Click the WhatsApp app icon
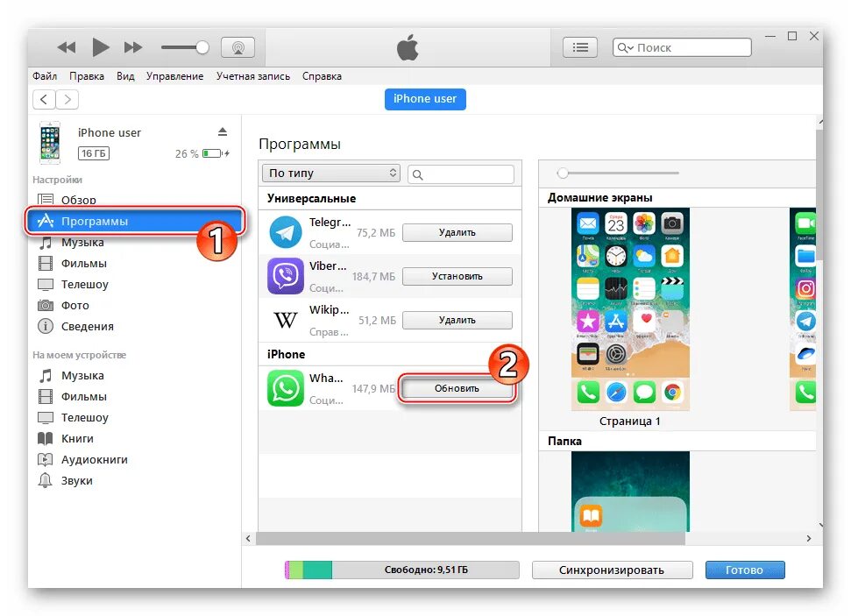Viewport: 851px width, 616px height. coord(286,388)
